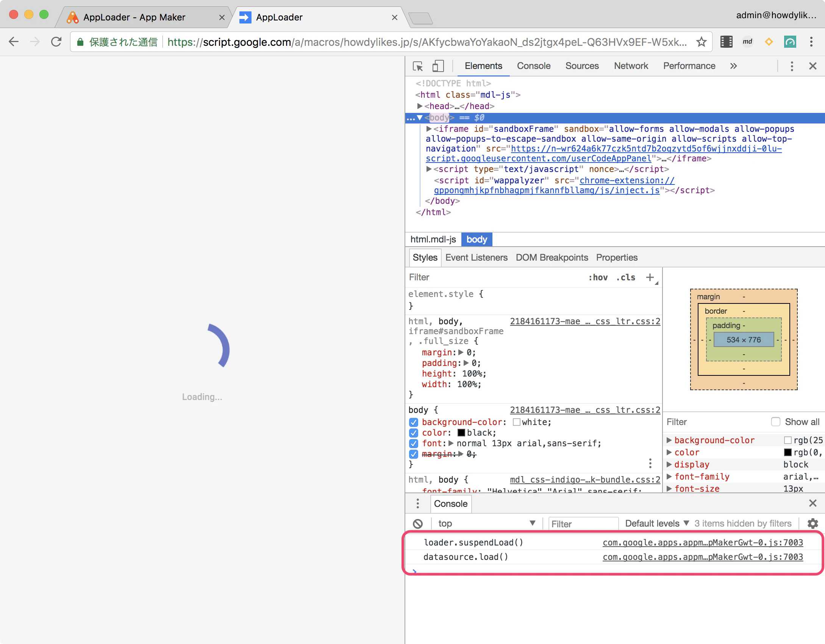Expand the head element node

pyautogui.click(x=420, y=106)
